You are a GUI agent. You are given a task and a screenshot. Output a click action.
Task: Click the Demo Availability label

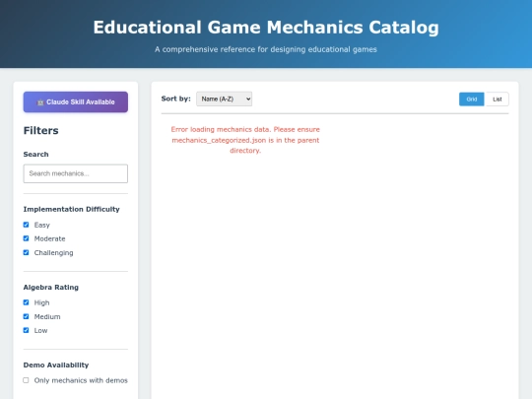coord(56,366)
